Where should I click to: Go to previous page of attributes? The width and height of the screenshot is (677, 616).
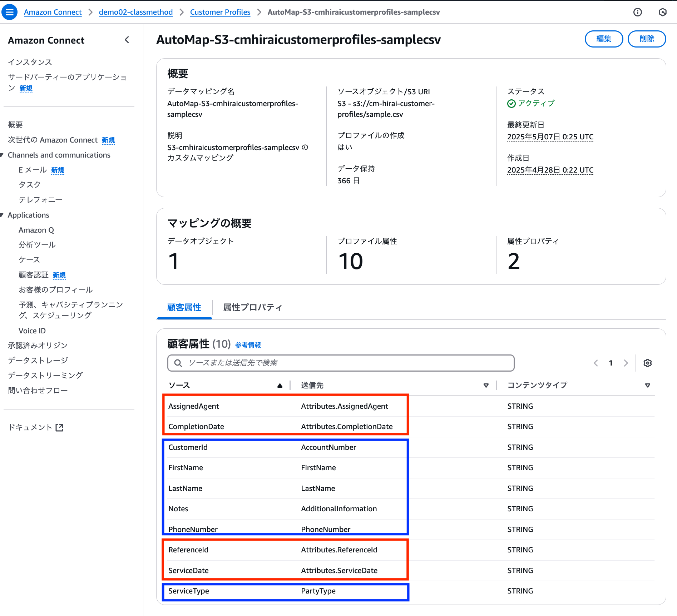click(x=596, y=363)
